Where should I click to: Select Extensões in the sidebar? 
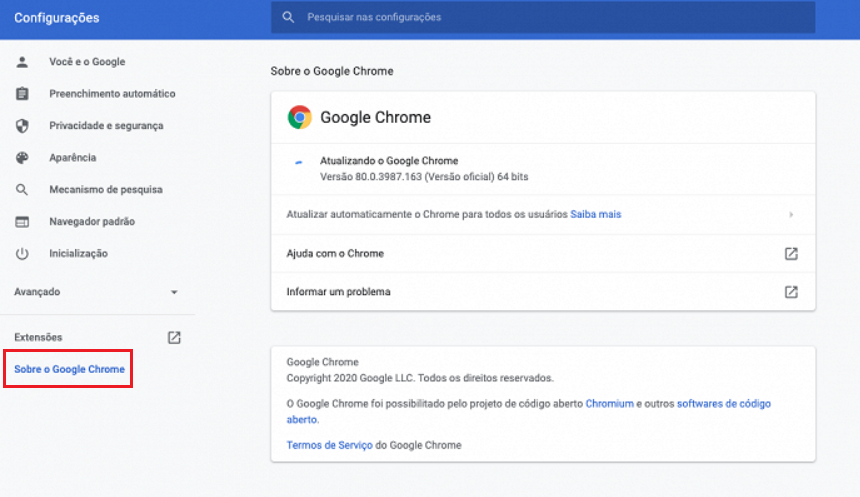[38, 338]
